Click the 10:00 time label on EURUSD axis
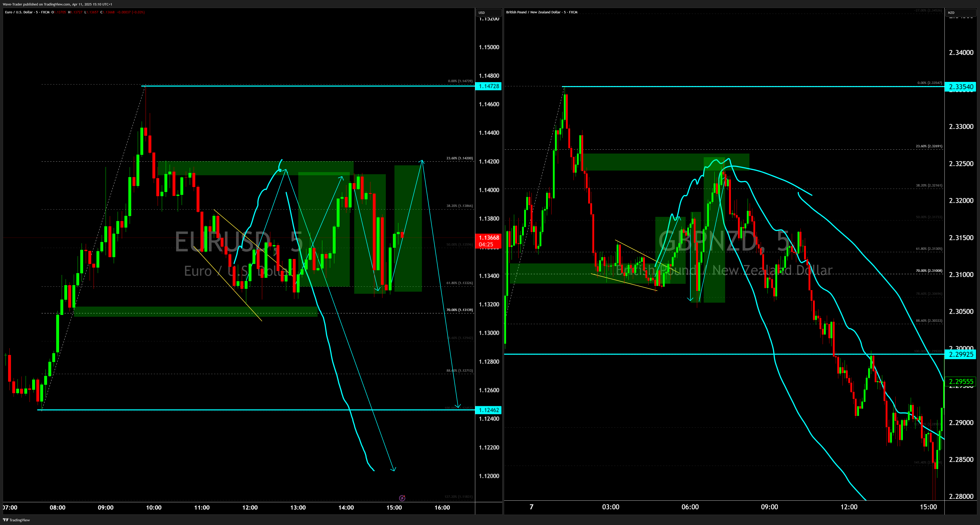The height and width of the screenshot is (525, 980). pyautogui.click(x=154, y=507)
